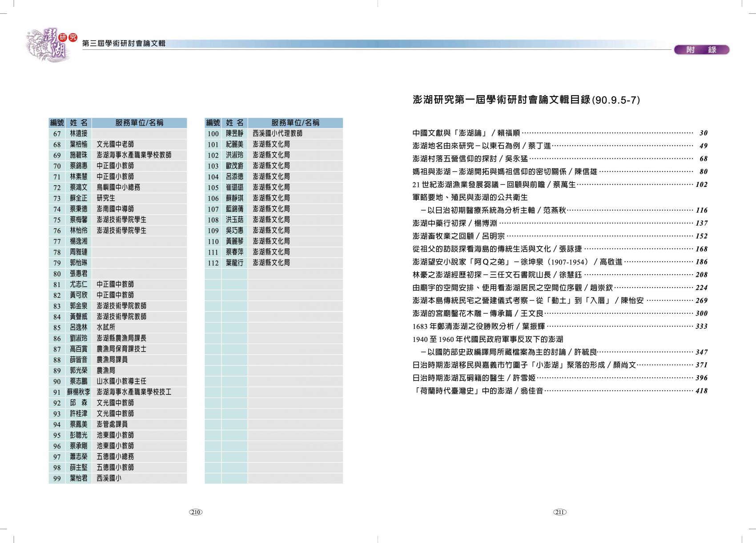
Task: Click the 姓名 column header in the left table
Action: (x=79, y=123)
